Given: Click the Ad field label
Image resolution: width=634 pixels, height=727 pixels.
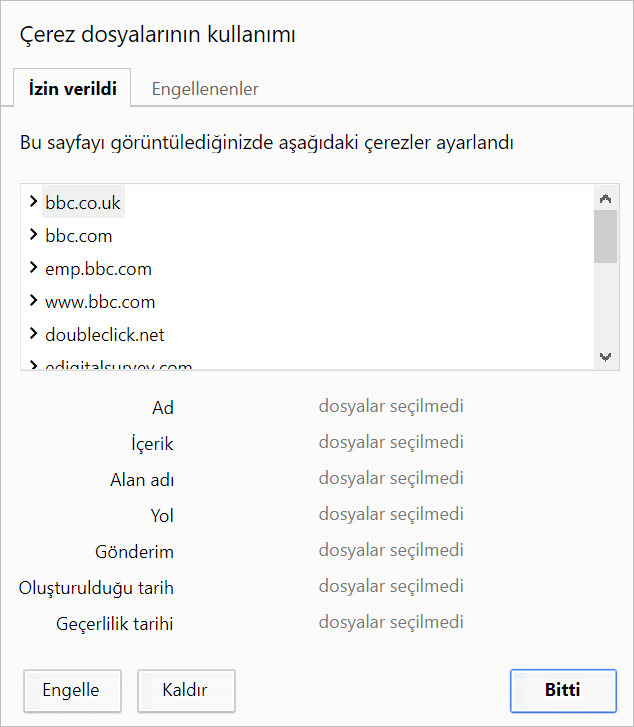Looking at the screenshot, I should coord(163,408).
